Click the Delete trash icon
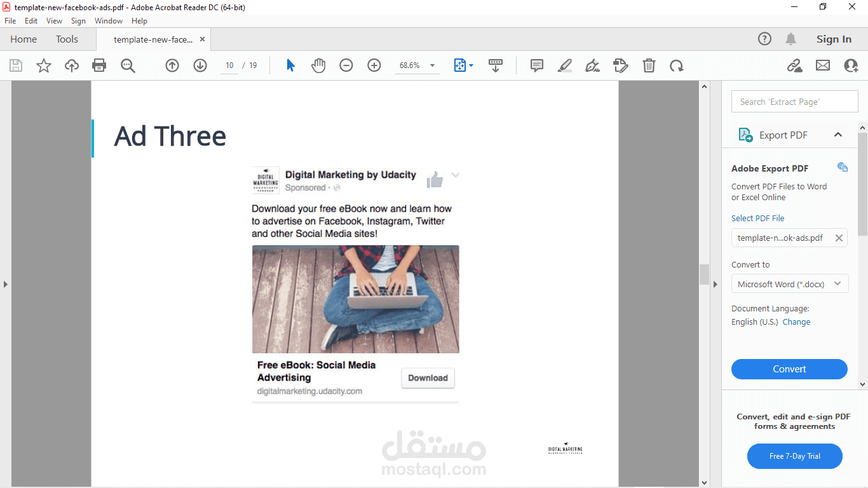 [x=649, y=65]
